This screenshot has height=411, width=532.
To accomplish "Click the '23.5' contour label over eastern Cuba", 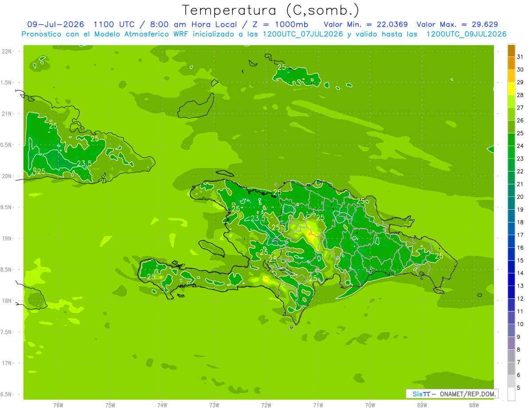I will (84, 164).
